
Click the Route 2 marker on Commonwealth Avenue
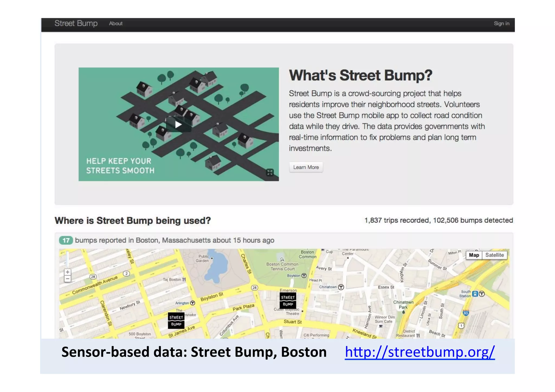click(x=127, y=274)
